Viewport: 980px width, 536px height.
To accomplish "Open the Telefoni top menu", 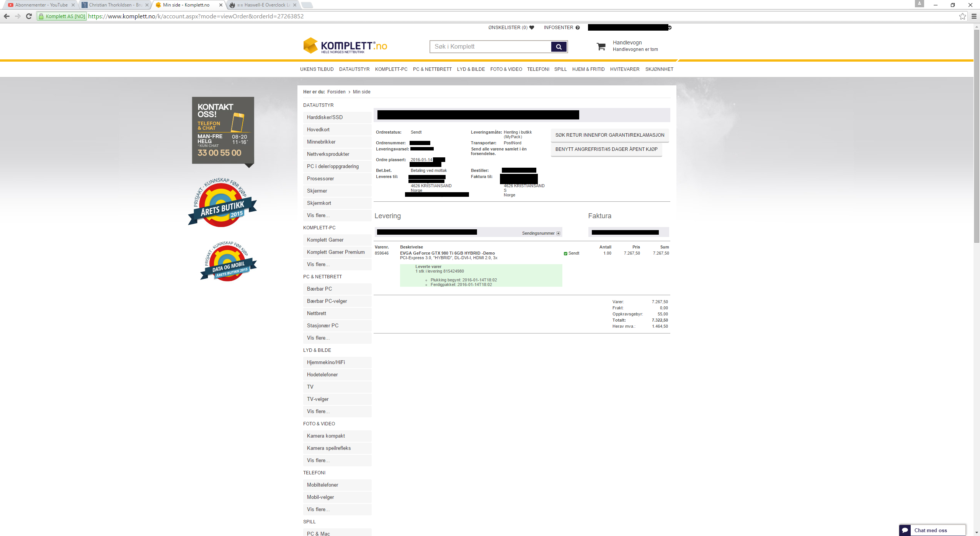I will point(538,69).
